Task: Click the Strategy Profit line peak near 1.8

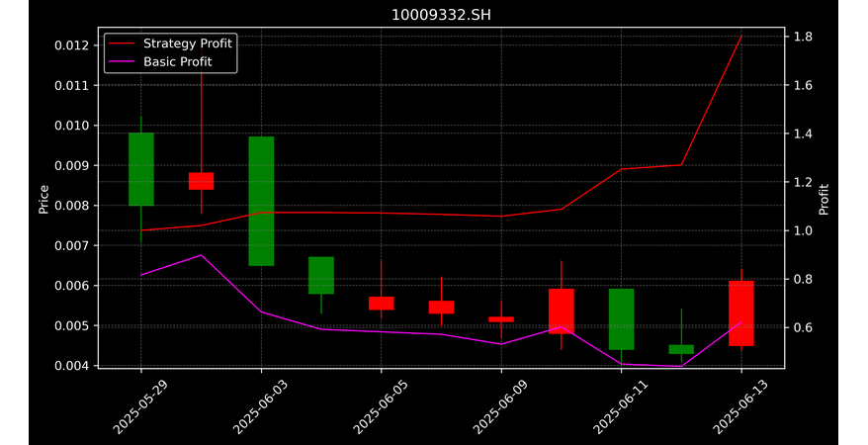Action: pos(741,36)
